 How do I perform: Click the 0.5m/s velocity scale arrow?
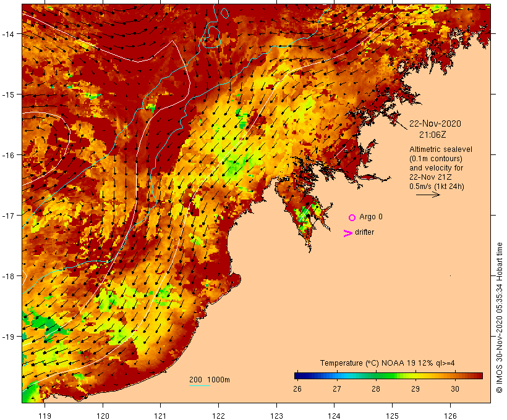(428, 195)
